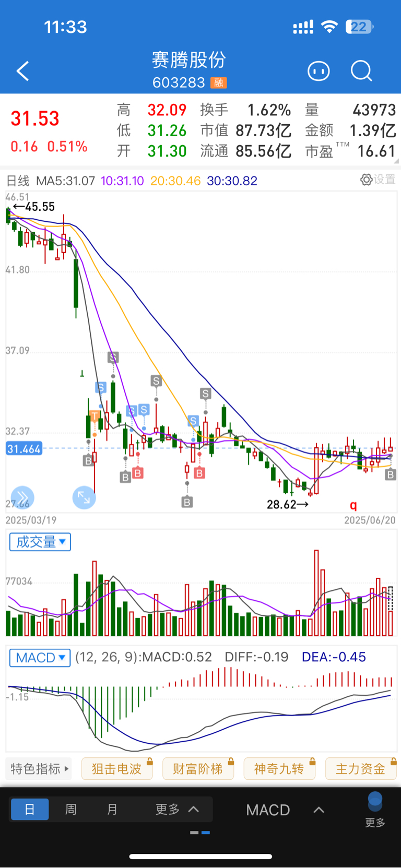Open 主力资金 indicator

click(361, 769)
